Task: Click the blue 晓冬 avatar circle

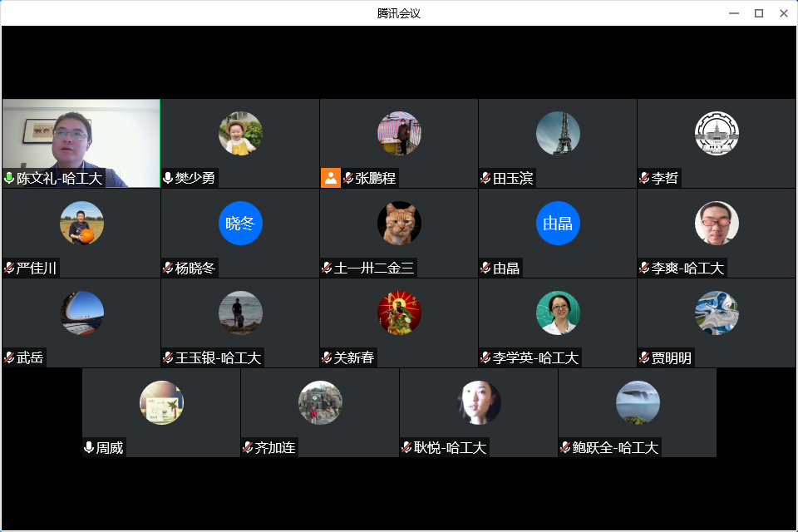Action: click(240, 223)
